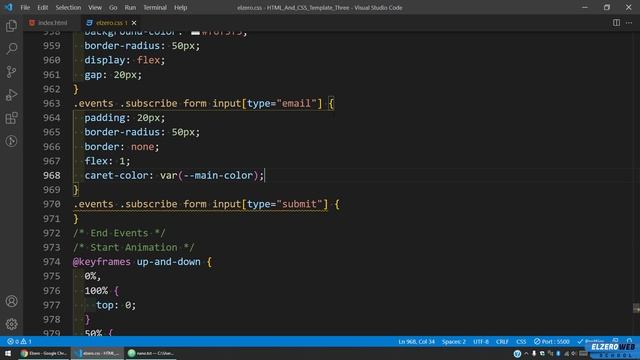The width and height of the screenshot is (640, 360).
Task: Click the microphone icon in the system tray
Action: tap(534, 353)
